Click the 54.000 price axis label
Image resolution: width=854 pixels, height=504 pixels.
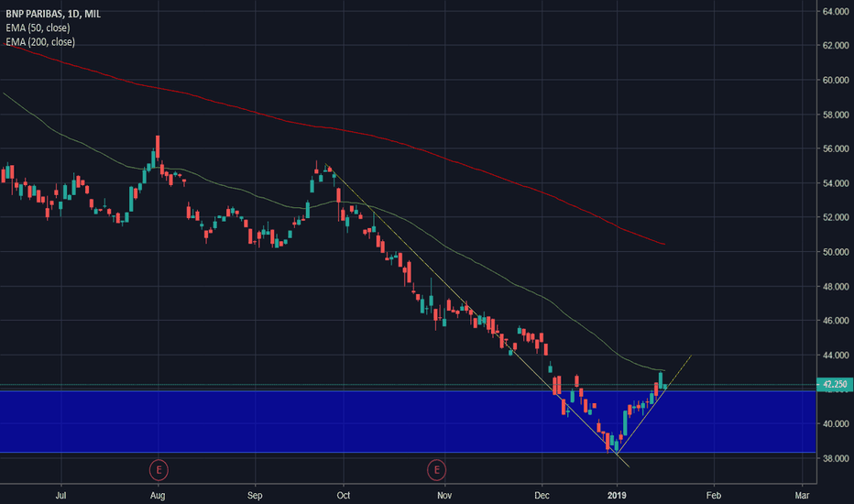click(836, 183)
